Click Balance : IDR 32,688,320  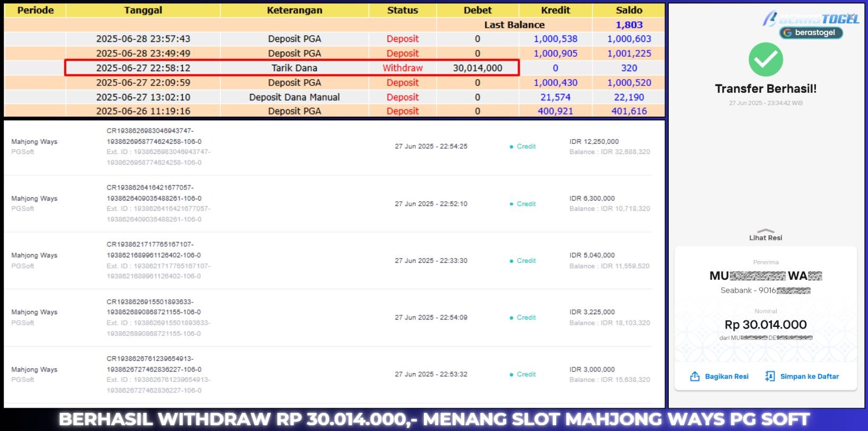[x=609, y=152]
